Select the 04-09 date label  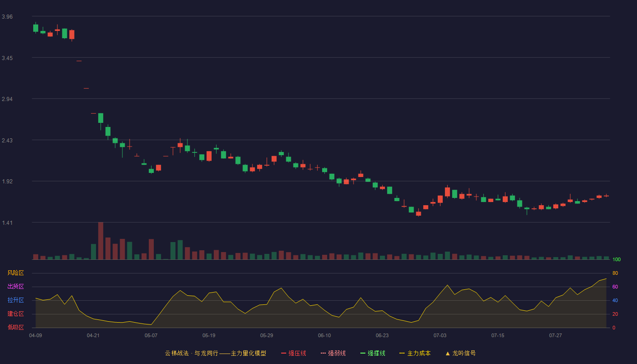pos(35,335)
